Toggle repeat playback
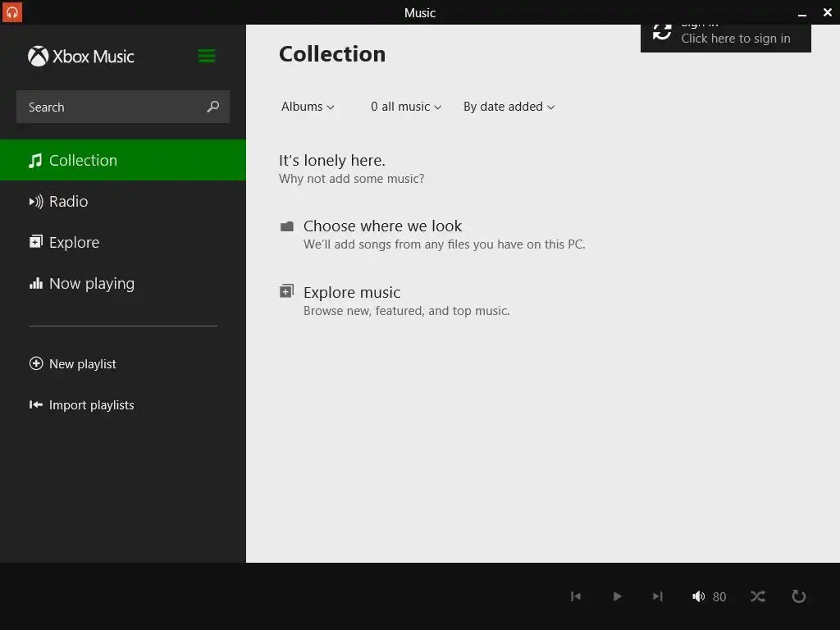840x630 pixels. [799, 596]
